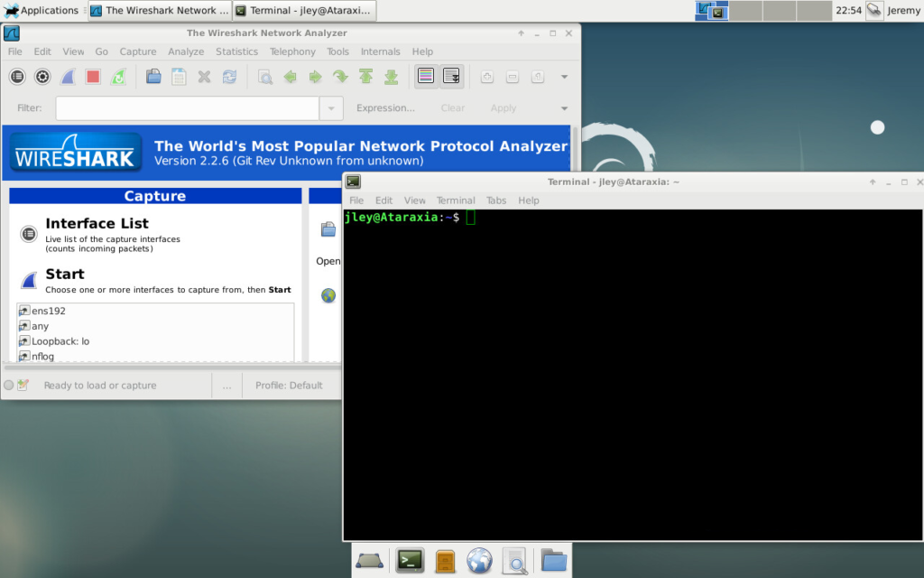
Task: Select the nflog interface
Action: (x=155, y=356)
